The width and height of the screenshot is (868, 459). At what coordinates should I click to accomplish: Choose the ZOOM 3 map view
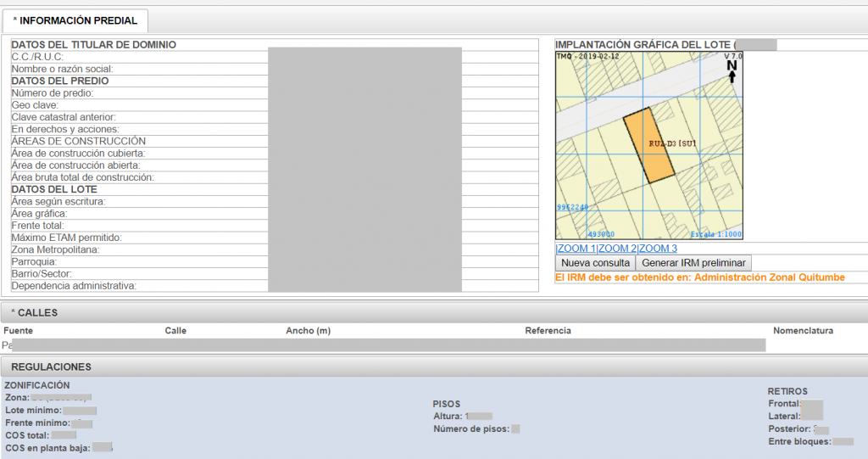[x=658, y=249]
